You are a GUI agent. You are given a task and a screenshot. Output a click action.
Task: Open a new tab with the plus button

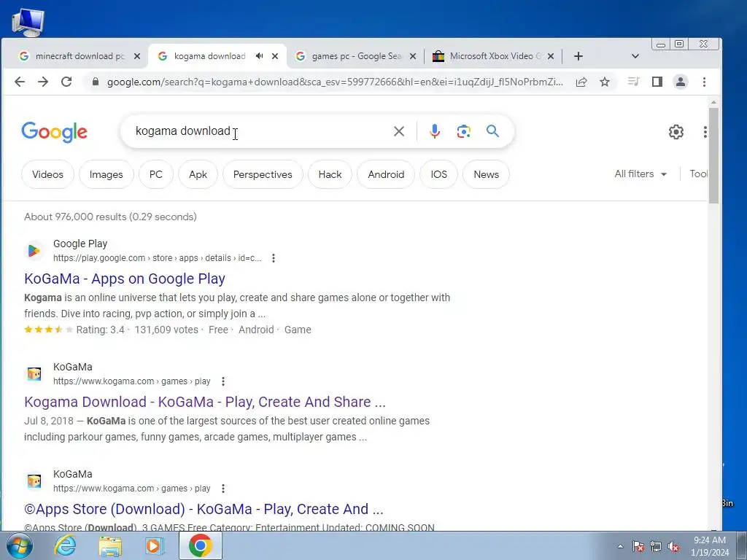pos(578,56)
